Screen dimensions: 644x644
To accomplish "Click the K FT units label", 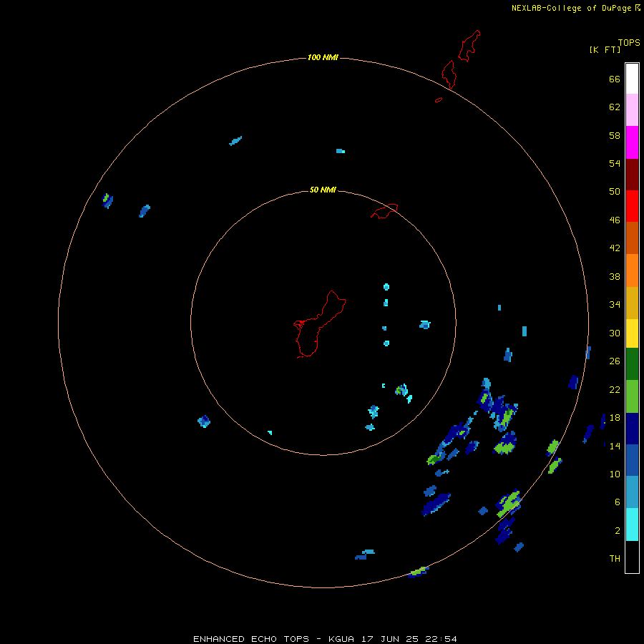I will [x=605, y=49].
